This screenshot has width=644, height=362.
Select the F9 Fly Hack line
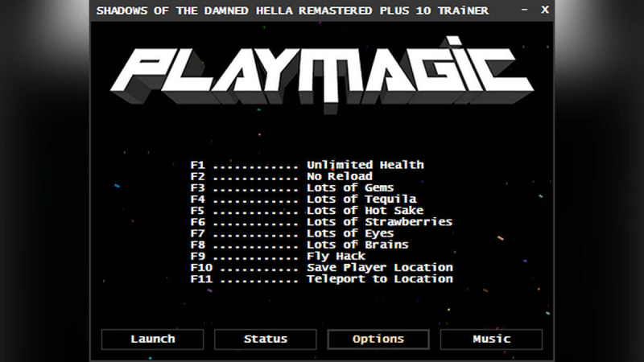tap(278, 256)
